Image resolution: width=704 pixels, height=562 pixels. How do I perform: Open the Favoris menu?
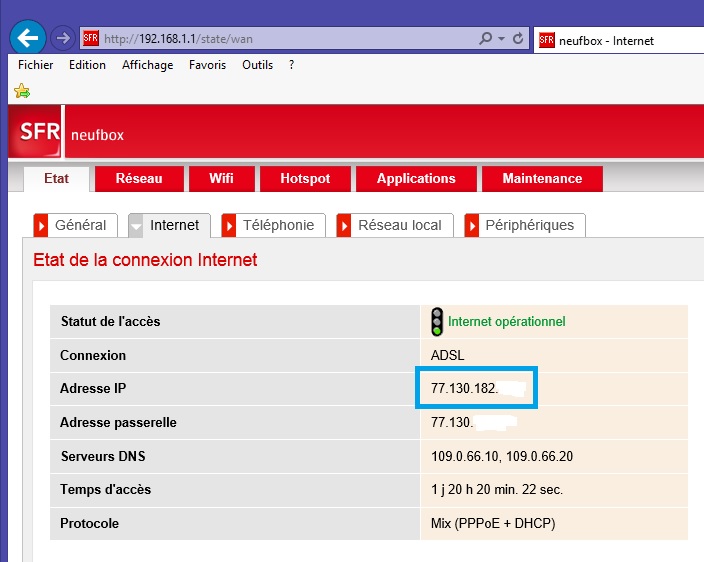207,65
